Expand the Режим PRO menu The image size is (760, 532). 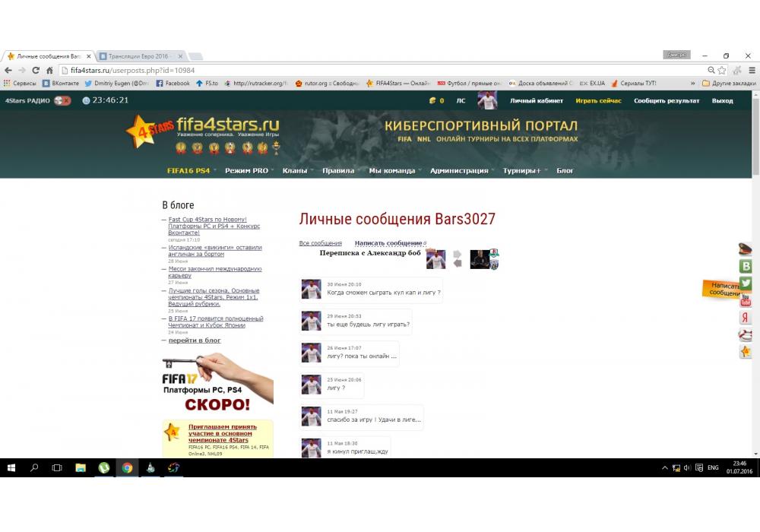(246, 170)
